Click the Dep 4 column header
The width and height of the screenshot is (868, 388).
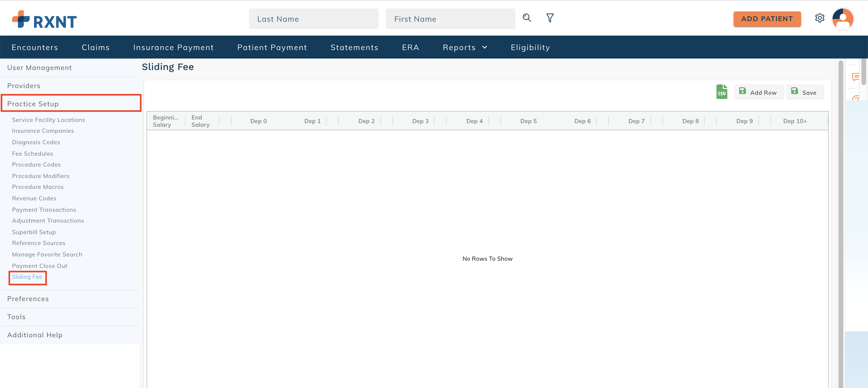(x=474, y=121)
